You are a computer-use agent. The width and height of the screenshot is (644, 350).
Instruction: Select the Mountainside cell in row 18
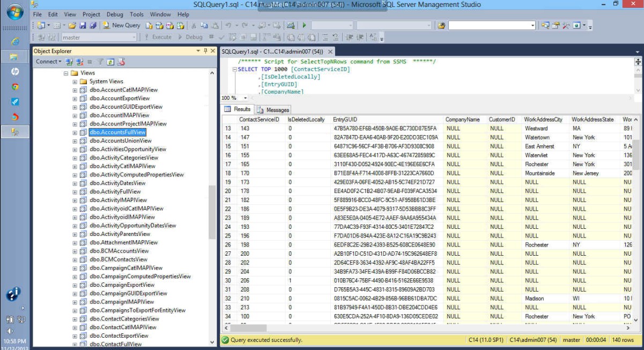coord(546,173)
